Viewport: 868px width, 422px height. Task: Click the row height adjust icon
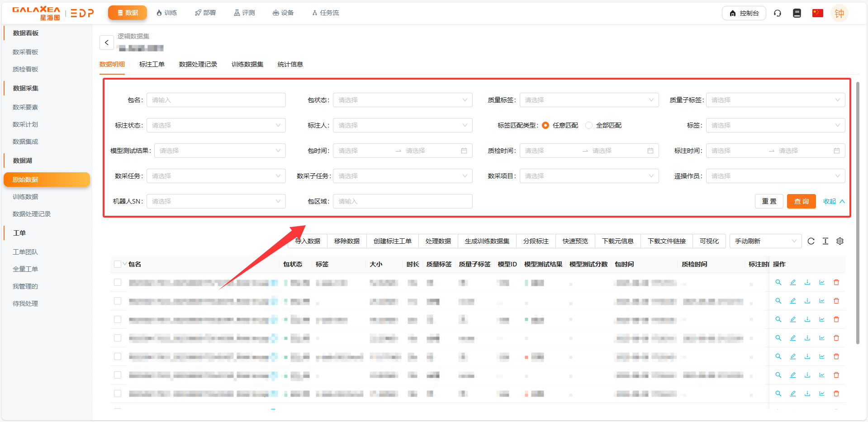pyautogui.click(x=825, y=241)
